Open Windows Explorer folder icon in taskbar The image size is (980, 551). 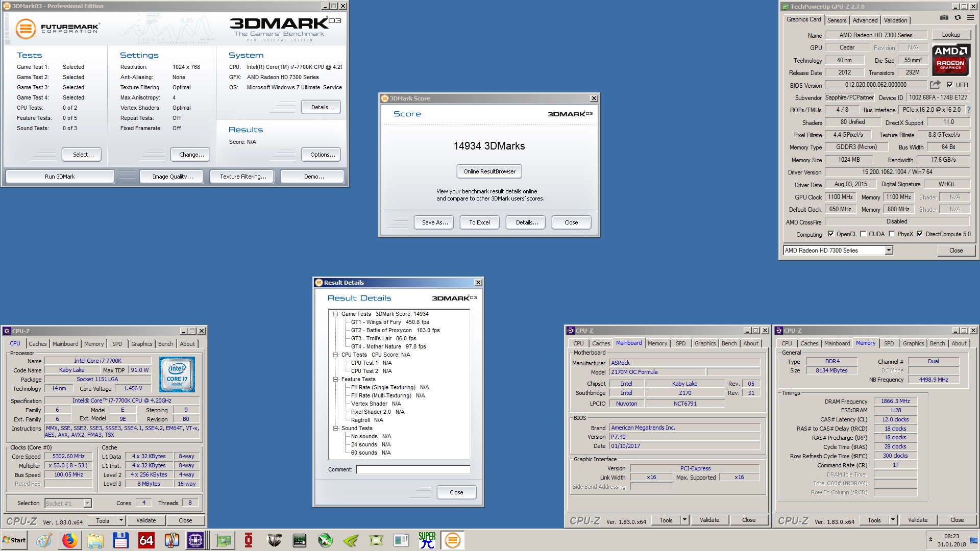pos(95,540)
